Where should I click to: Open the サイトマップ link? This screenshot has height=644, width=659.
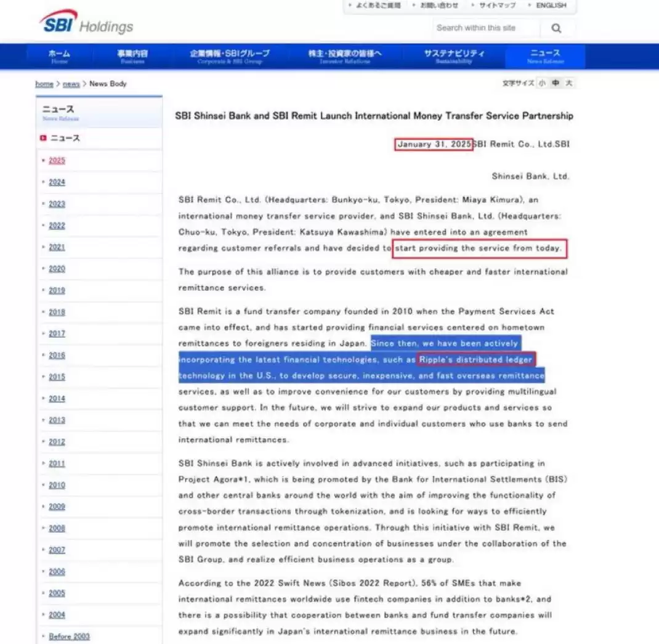point(497,6)
